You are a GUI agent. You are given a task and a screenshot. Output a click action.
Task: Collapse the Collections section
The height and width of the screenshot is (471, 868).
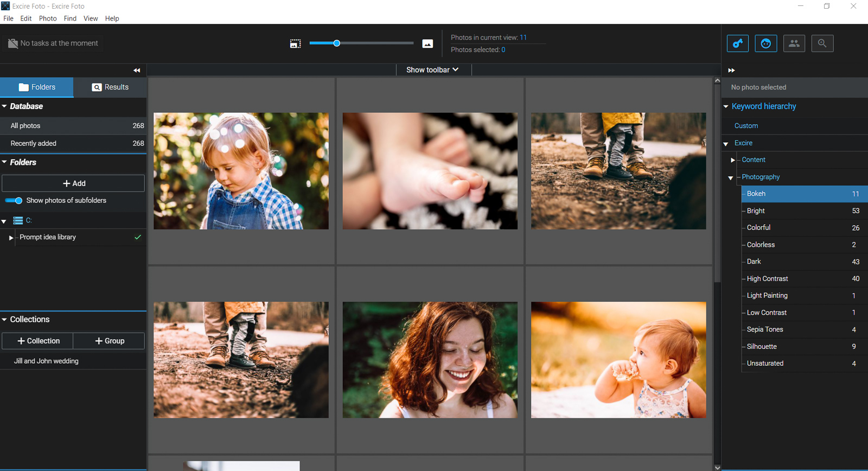coord(4,320)
